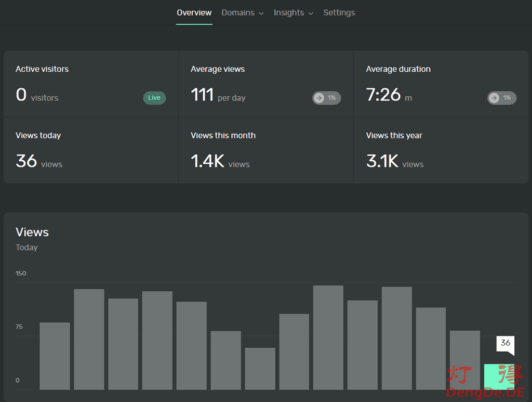This screenshot has height=402, width=532.
Task: Expand the Insights dropdown menu
Action: [293, 12]
